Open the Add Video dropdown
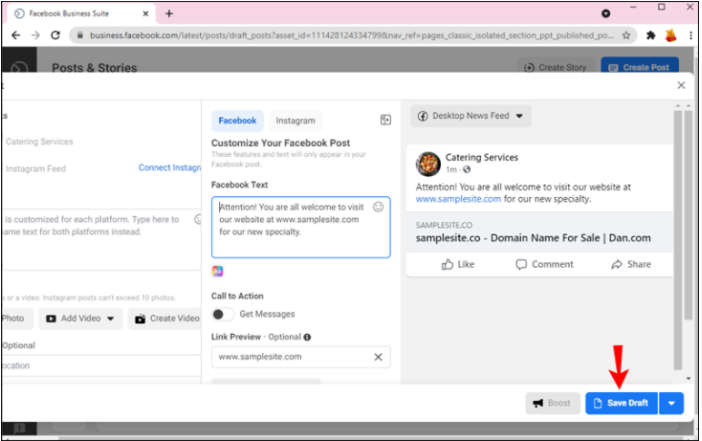This screenshot has width=702, height=441. point(81,318)
